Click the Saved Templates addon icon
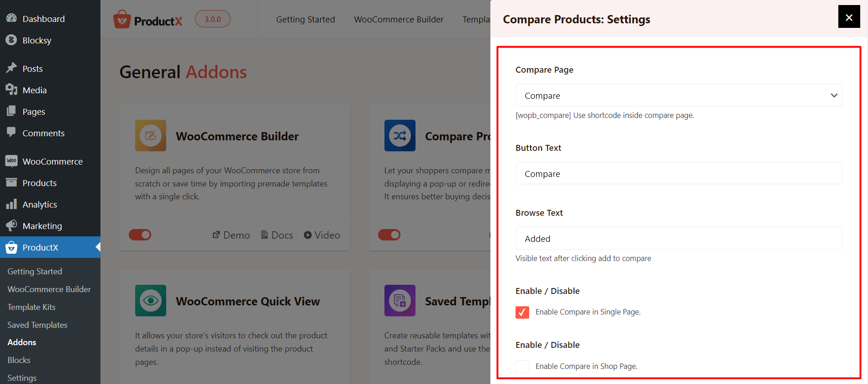The height and width of the screenshot is (384, 868). (400, 301)
